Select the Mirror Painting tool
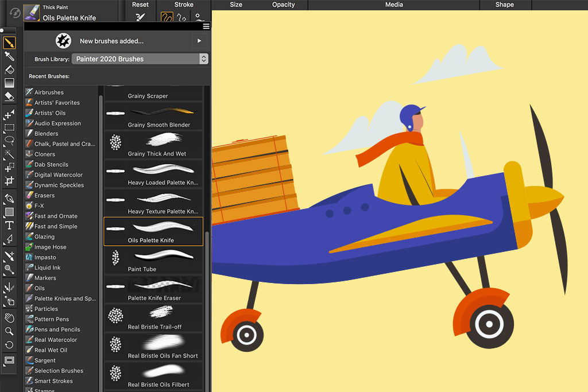This screenshot has height=392, width=588. pos(9,288)
